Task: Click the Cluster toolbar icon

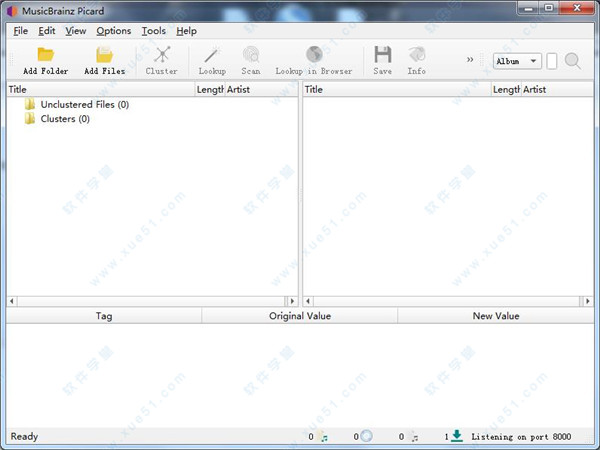Action: [162, 55]
